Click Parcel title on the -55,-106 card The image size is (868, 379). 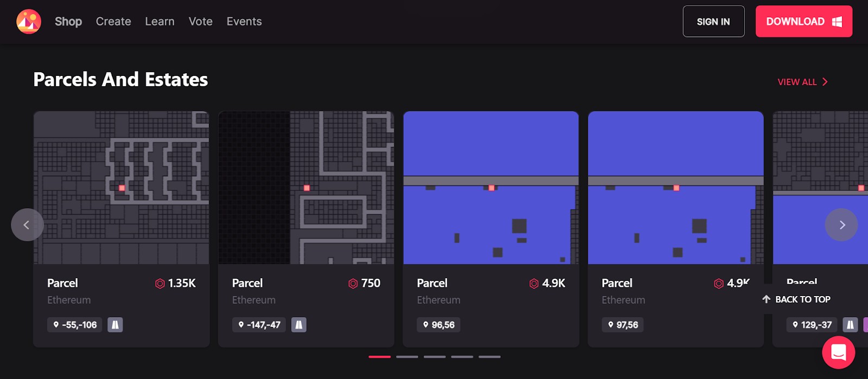[62, 283]
